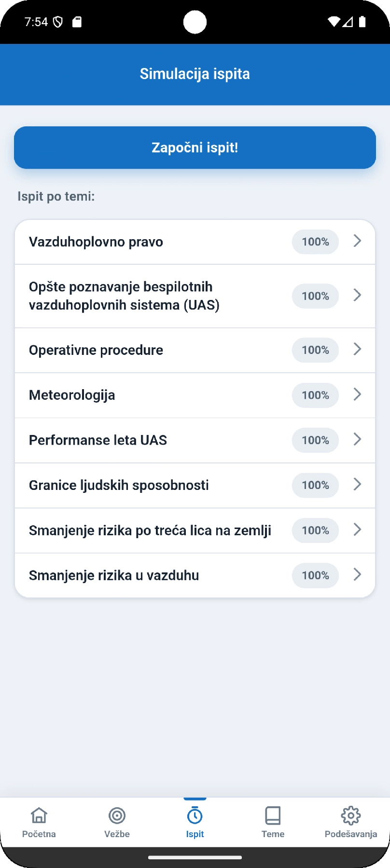
Task: Expand chevron for Smanjenje rizika u vazduhu
Action: point(357,574)
